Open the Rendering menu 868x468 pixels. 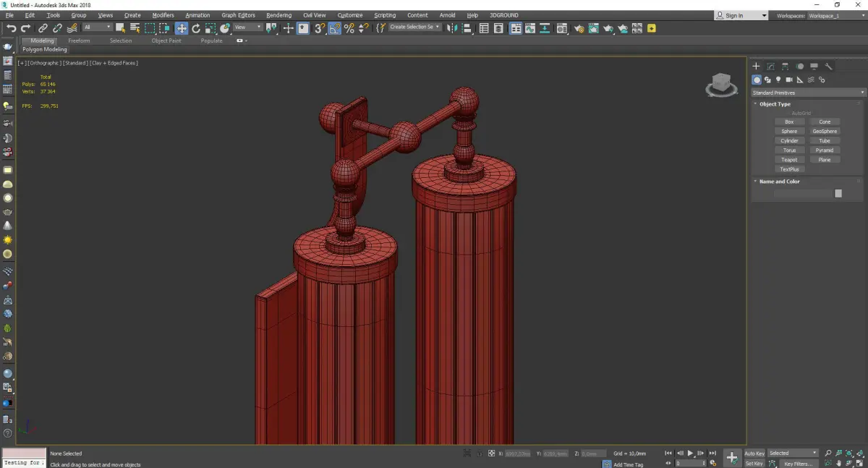[x=278, y=15]
